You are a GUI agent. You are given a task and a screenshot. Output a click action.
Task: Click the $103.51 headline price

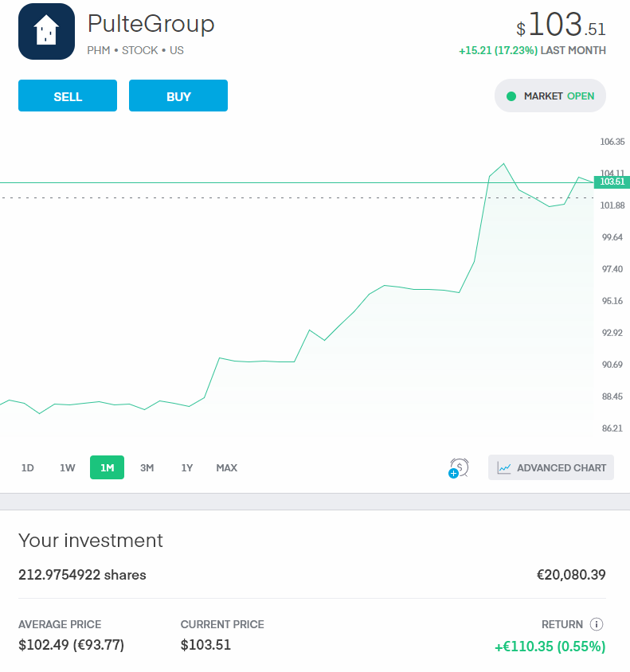click(561, 25)
